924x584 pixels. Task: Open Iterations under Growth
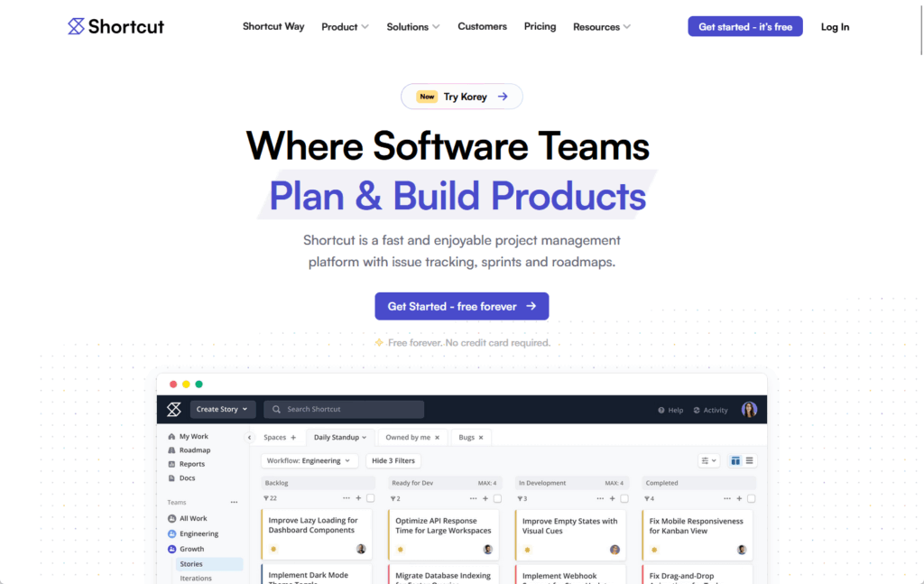pos(196,578)
